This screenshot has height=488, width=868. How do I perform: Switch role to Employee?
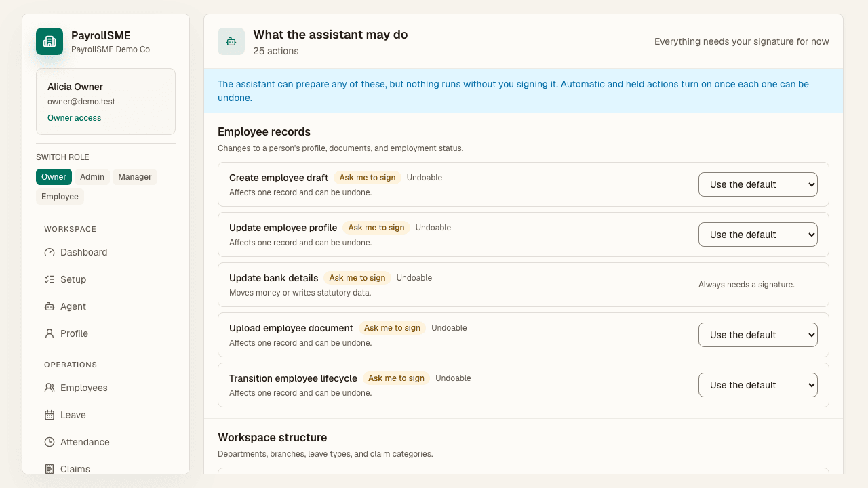tap(60, 197)
